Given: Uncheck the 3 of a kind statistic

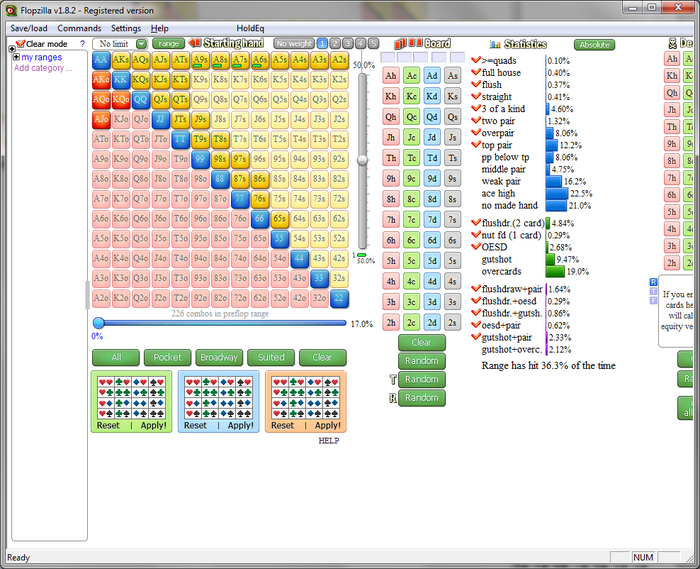Looking at the screenshot, I should tap(476, 108).
